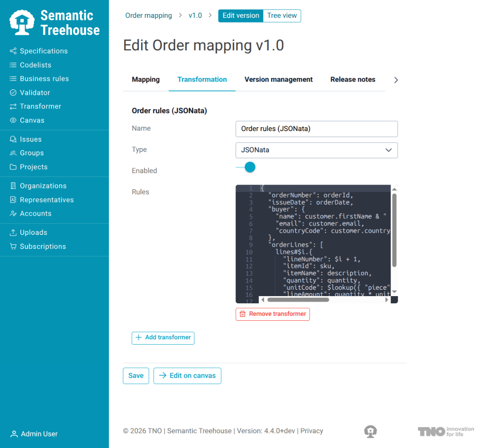Screen dimensions: 488x448
Task: Click the Groups people icon
Action: [13, 153]
